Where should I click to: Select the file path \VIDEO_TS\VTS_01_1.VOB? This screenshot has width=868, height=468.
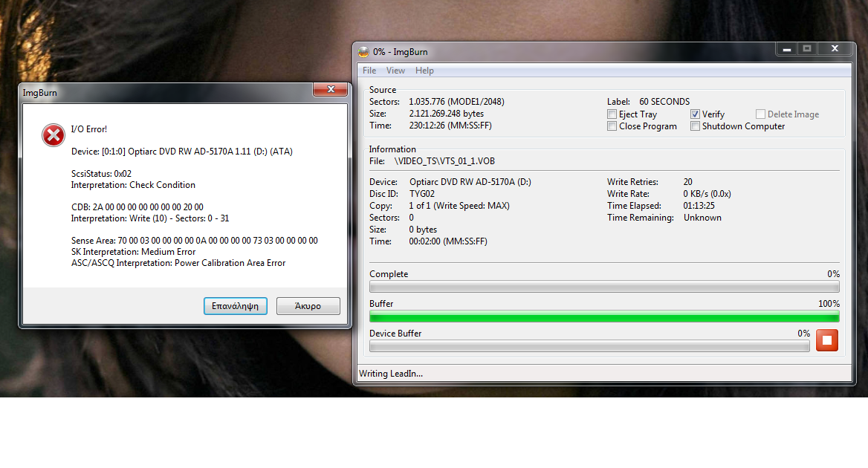click(444, 161)
